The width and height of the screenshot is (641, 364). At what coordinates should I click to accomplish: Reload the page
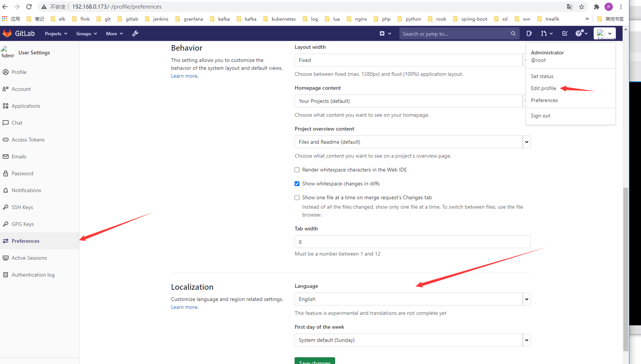point(29,7)
